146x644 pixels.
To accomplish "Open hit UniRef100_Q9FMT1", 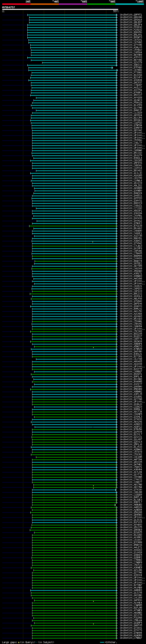I will (131, 15).
